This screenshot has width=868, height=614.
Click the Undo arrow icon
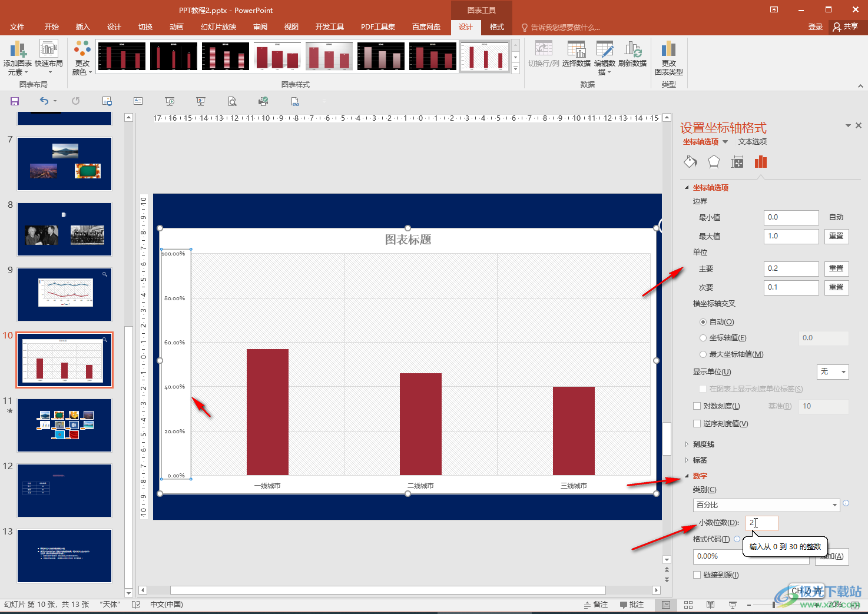pyautogui.click(x=44, y=101)
